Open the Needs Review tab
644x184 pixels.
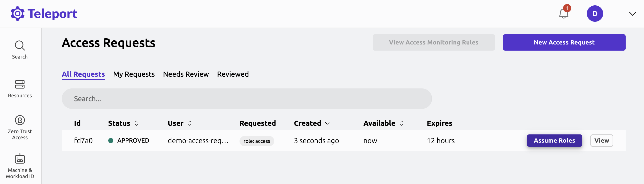[186, 74]
